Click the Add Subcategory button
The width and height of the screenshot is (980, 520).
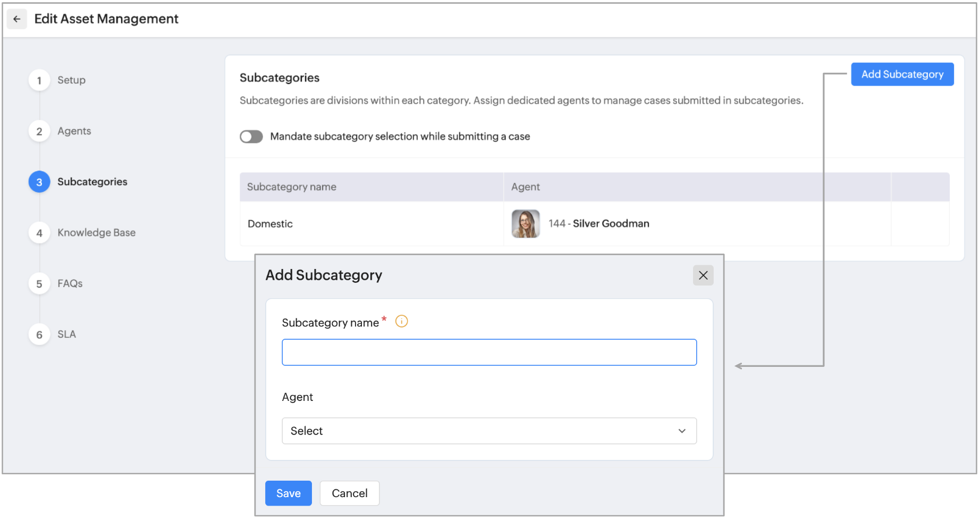902,74
